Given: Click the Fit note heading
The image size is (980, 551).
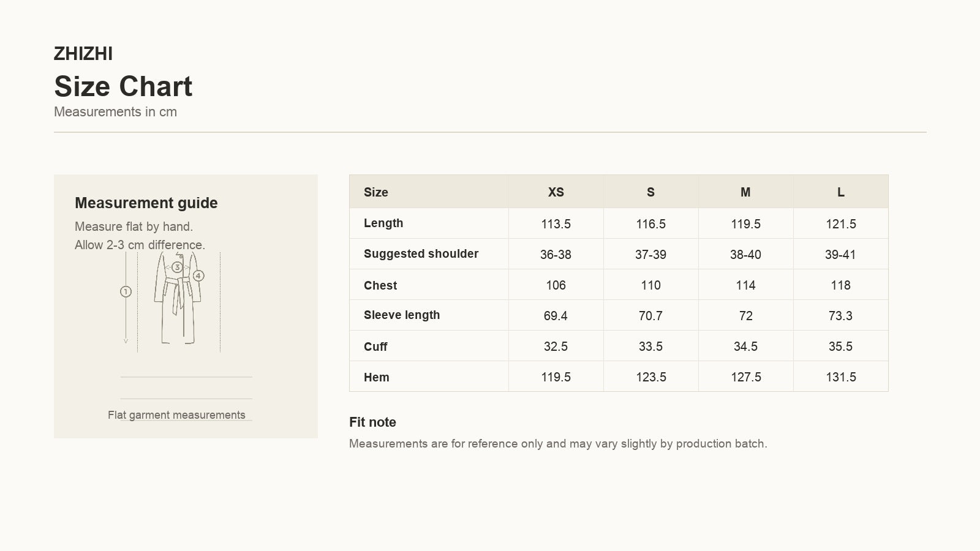Looking at the screenshot, I should (372, 422).
